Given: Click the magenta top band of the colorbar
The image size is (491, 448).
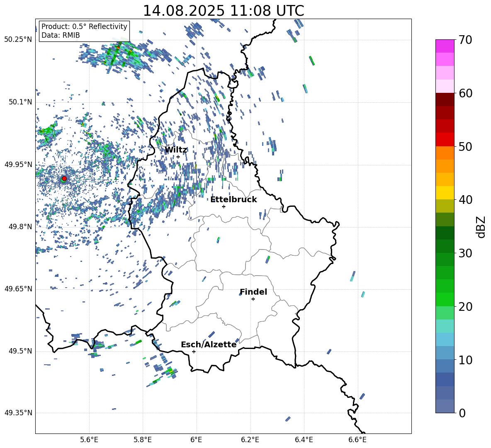Looking at the screenshot, I should pos(445,46).
